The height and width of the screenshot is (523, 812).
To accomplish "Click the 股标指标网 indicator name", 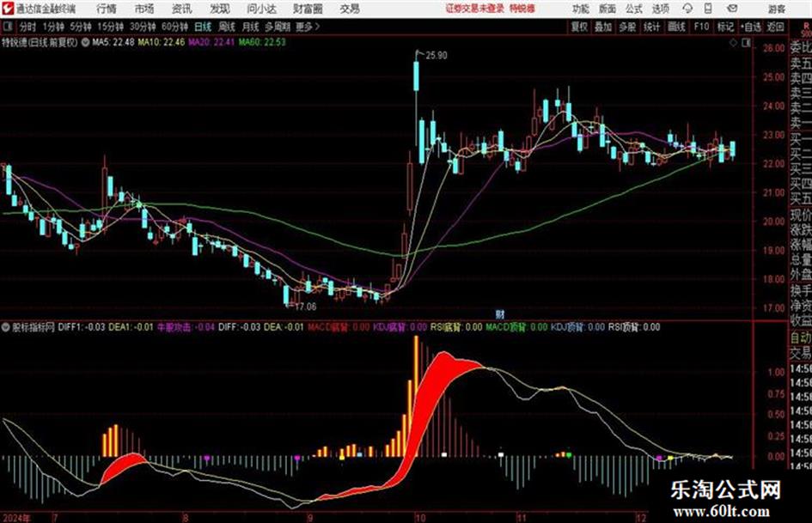I will coord(34,327).
